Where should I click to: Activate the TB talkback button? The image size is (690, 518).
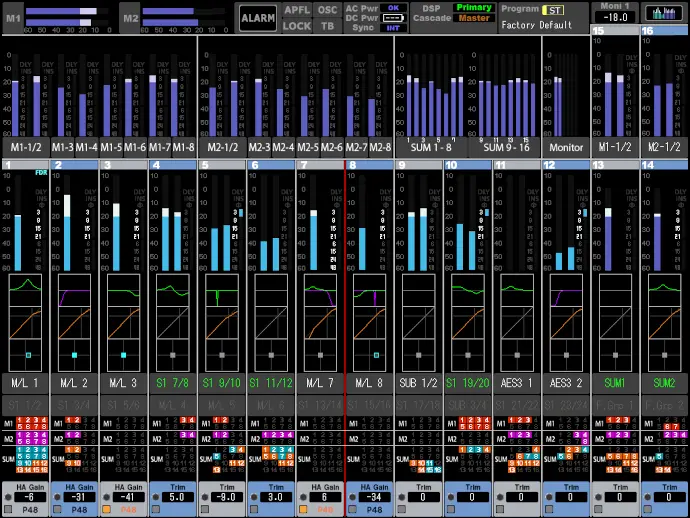click(327, 26)
